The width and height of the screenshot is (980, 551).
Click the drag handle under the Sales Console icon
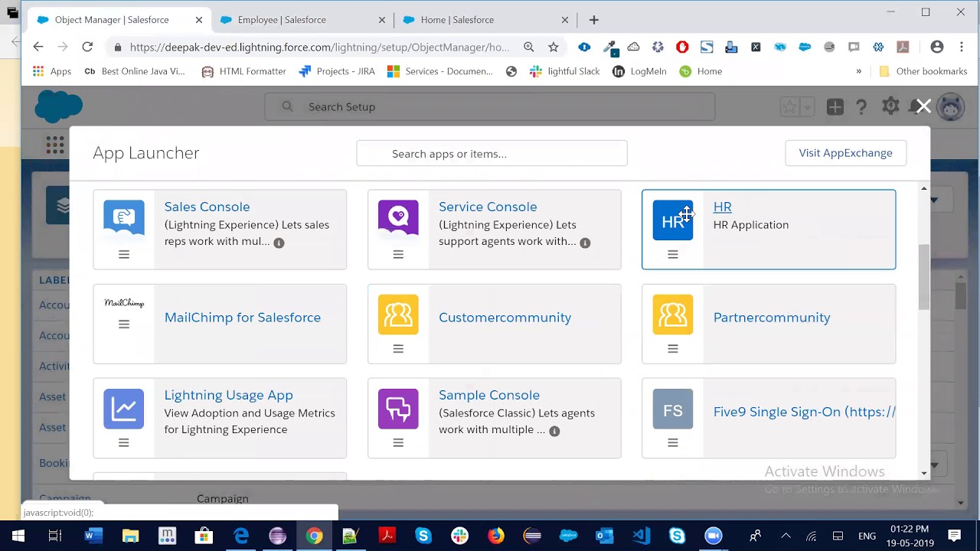coord(124,255)
